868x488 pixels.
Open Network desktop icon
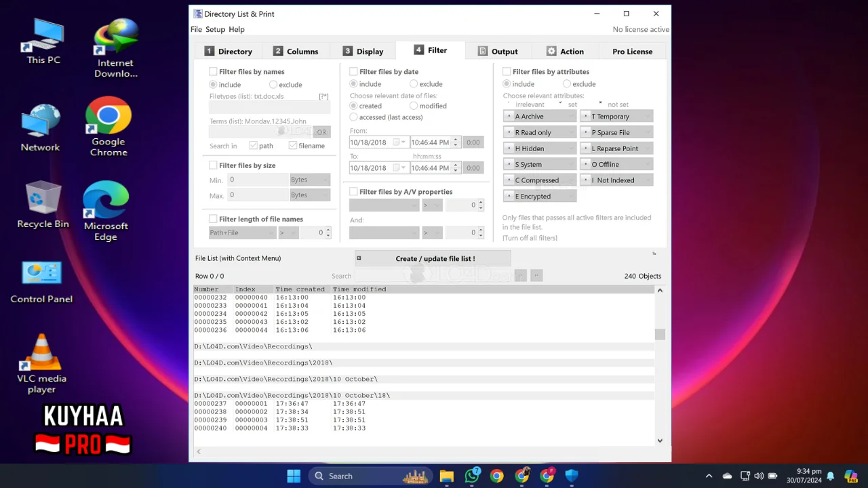[41, 127]
